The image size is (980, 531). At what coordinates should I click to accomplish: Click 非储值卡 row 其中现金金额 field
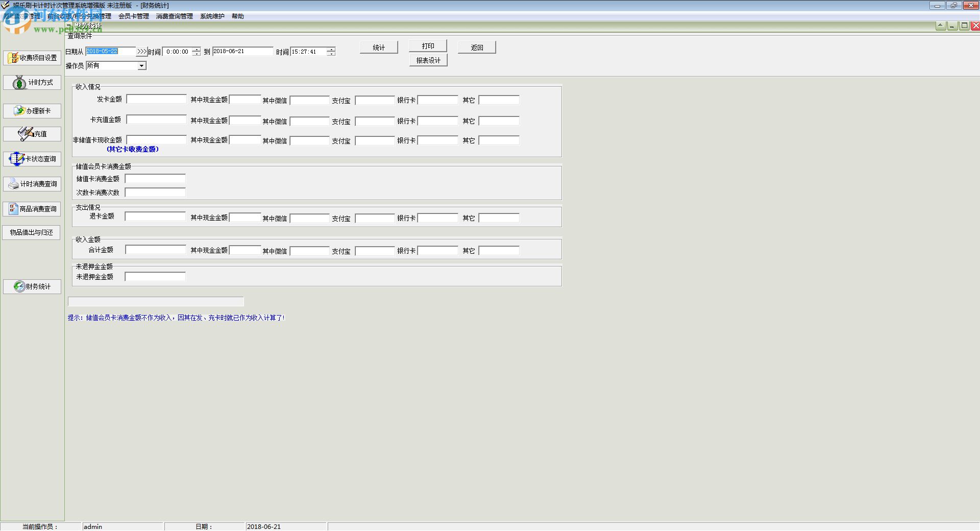tap(245, 140)
